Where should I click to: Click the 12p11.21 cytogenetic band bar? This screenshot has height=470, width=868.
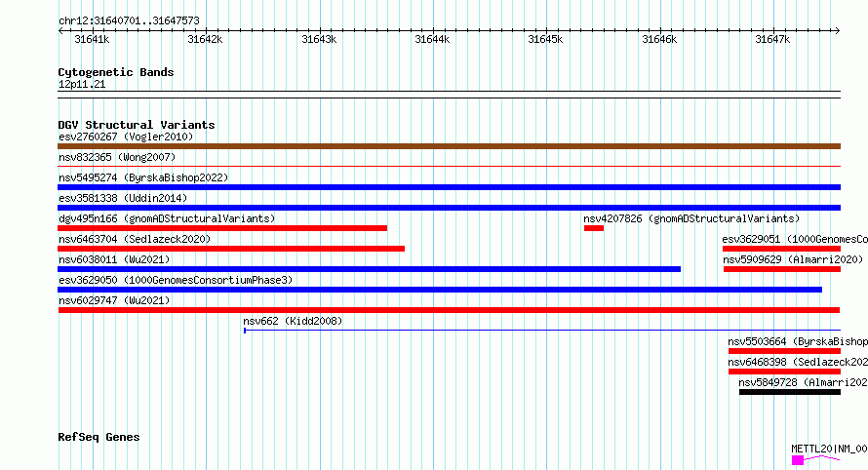coord(449,95)
